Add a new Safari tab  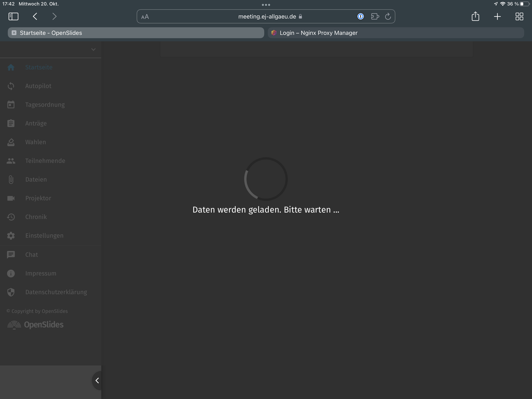497,16
